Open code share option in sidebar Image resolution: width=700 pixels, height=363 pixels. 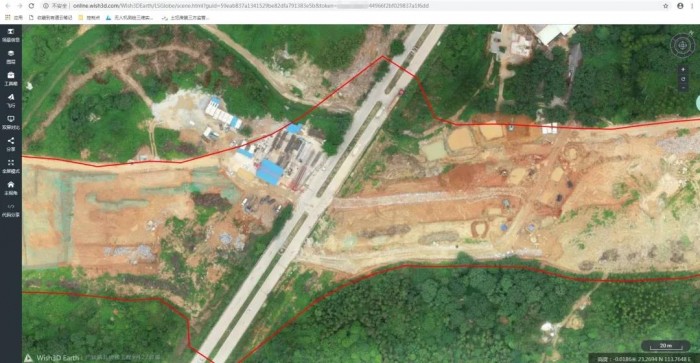11,210
